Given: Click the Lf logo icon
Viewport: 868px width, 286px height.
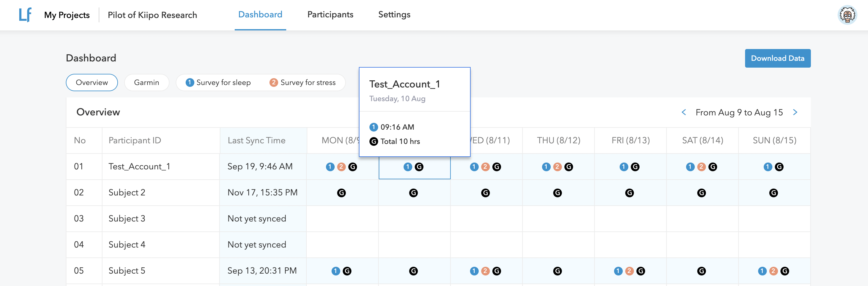Looking at the screenshot, I should [25, 15].
